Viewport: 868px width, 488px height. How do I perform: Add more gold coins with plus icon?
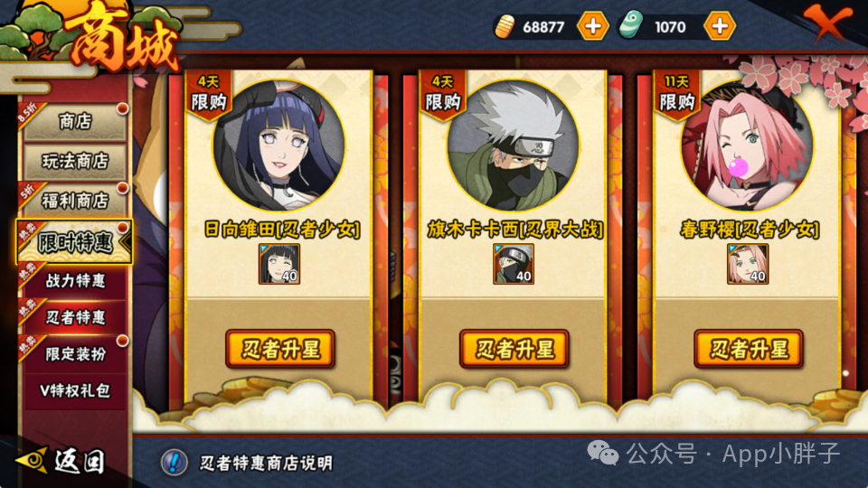[593, 26]
